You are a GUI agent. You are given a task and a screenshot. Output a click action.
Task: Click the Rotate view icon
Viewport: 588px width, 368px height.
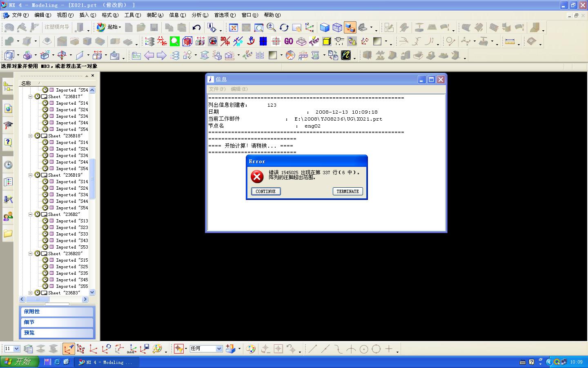(284, 27)
